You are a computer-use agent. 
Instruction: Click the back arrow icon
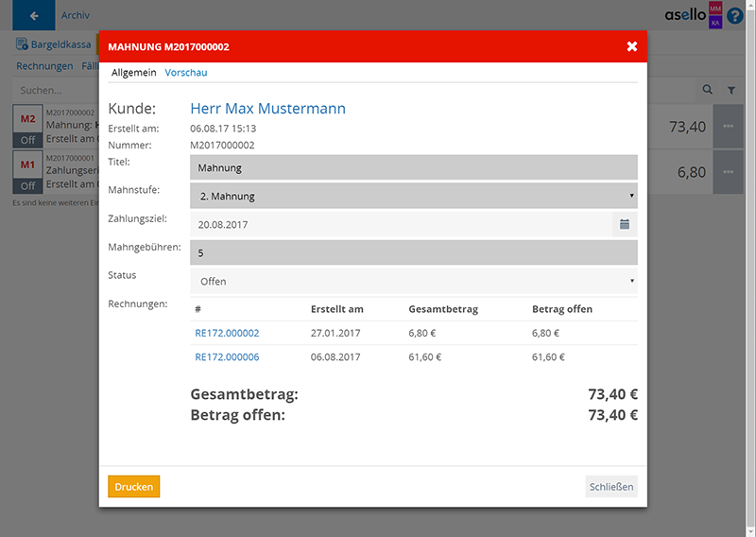point(34,16)
